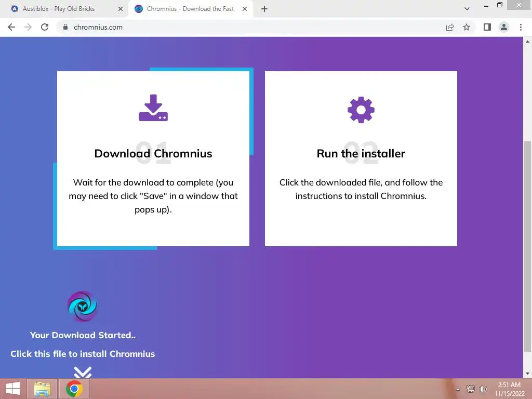Open the Chrome profile avatar menu
532x399 pixels.
coord(504,27)
